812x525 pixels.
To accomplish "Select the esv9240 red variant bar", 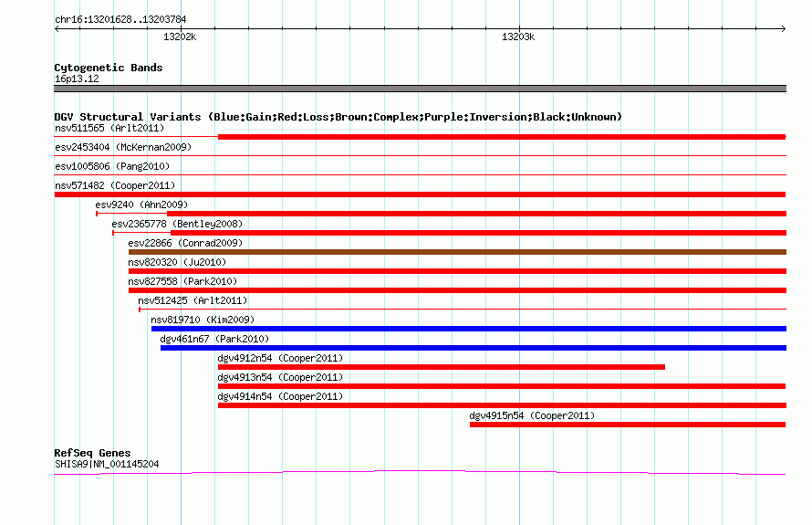I will 476,214.
